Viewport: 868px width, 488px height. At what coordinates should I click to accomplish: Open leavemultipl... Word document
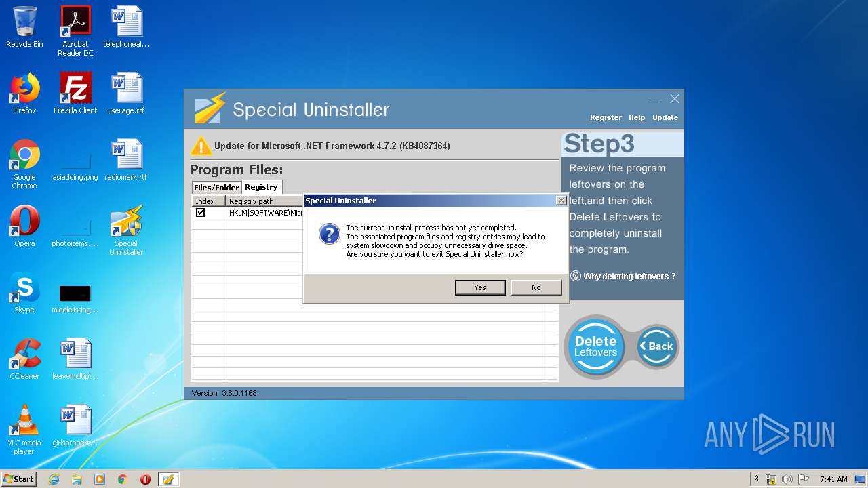75,360
